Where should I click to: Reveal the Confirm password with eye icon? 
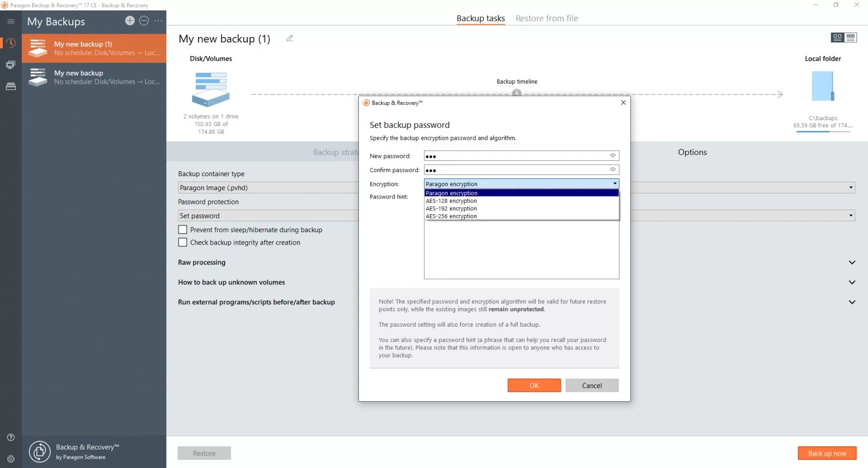(613, 170)
